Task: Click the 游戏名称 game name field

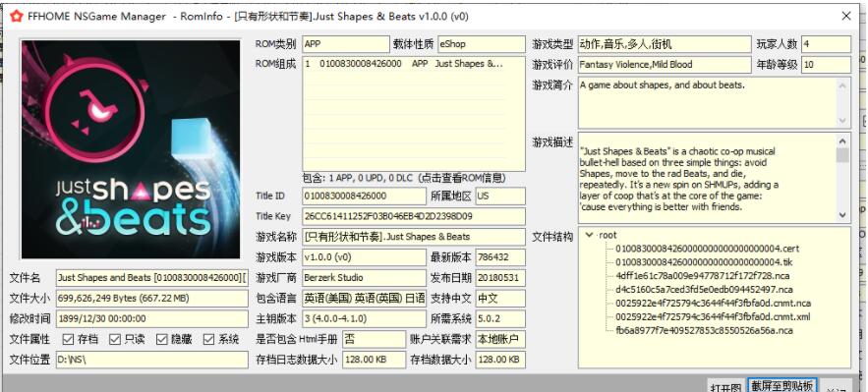Action: point(414,237)
